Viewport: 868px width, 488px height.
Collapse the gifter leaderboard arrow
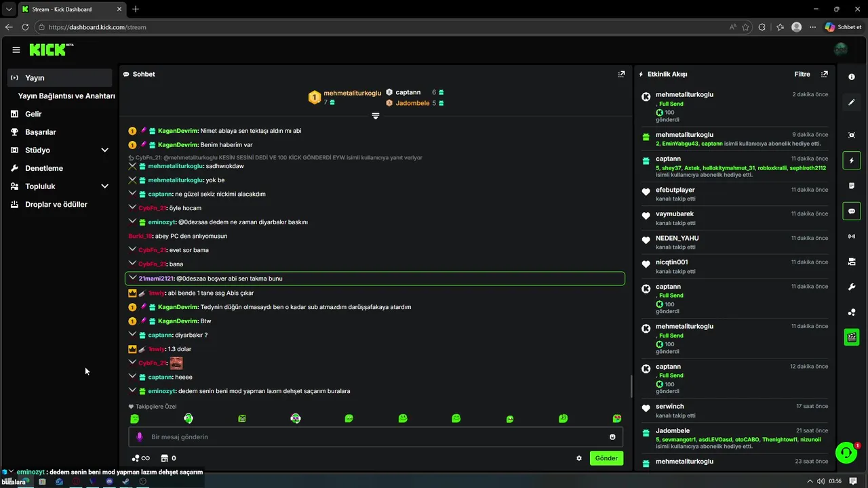pyautogui.click(x=375, y=116)
